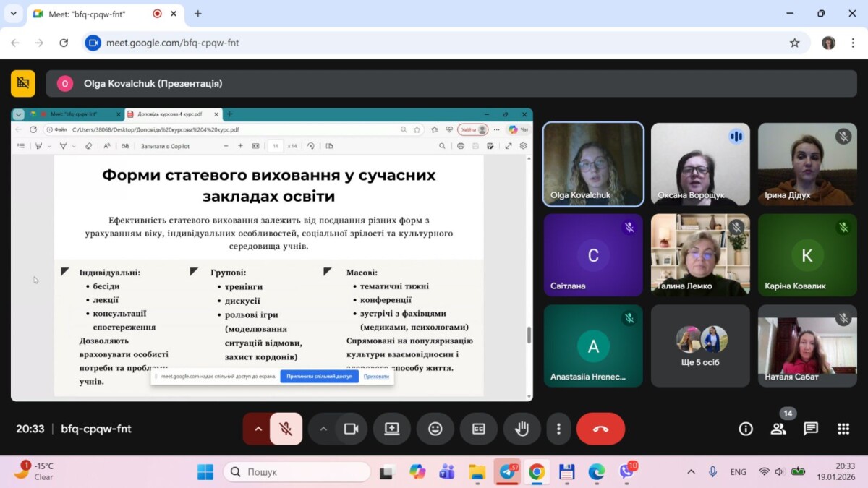Viewport: 868px width, 488px height.
Task: Open meeting details info icon
Action: click(746, 429)
